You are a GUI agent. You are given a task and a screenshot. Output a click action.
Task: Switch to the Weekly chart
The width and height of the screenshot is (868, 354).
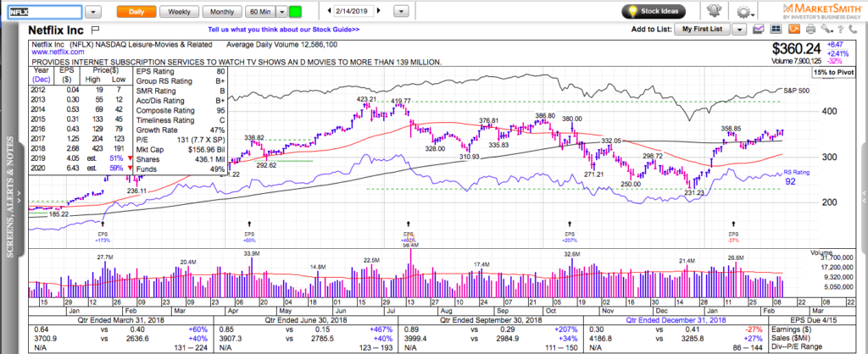tap(179, 12)
